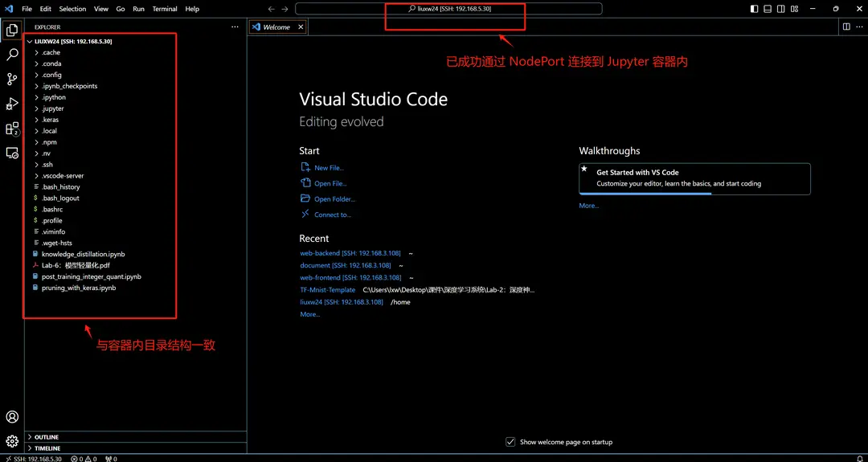Open the Manage gear icon
Image resolution: width=868 pixels, height=462 pixels.
click(x=11, y=442)
